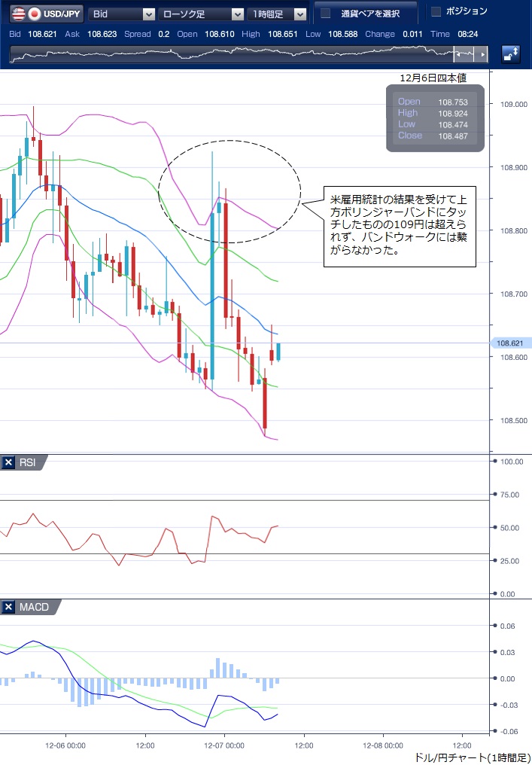
Task: Click the dashed ellipse chart annotation
Action: pyautogui.click(x=230, y=151)
